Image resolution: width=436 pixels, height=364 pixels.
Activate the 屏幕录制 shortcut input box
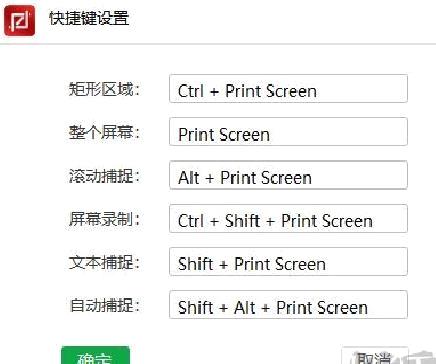coord(288,218)
